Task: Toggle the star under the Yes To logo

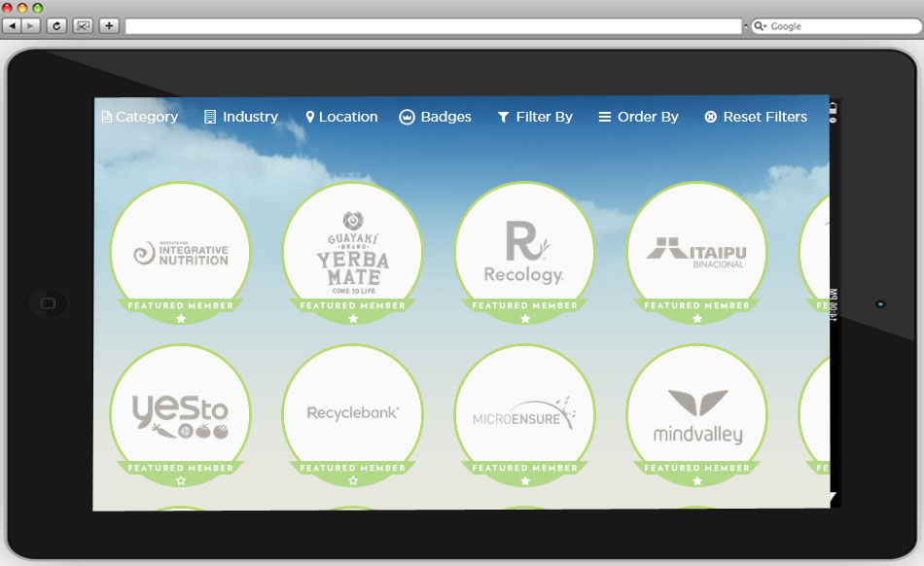Action: pos(181,480)
